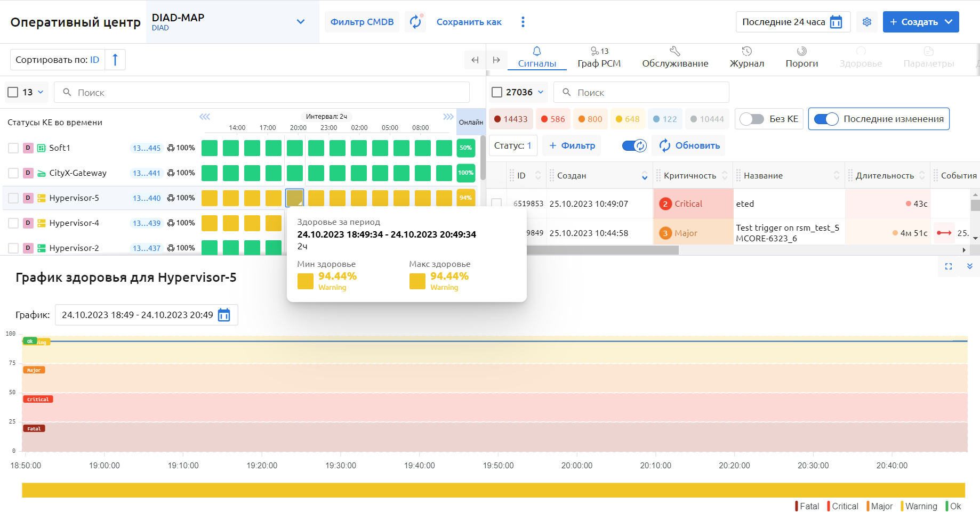The height and width of the screenshot is (529, 980).
Task: Check the Soft1 row checkbox
Action: coord(13,148)
